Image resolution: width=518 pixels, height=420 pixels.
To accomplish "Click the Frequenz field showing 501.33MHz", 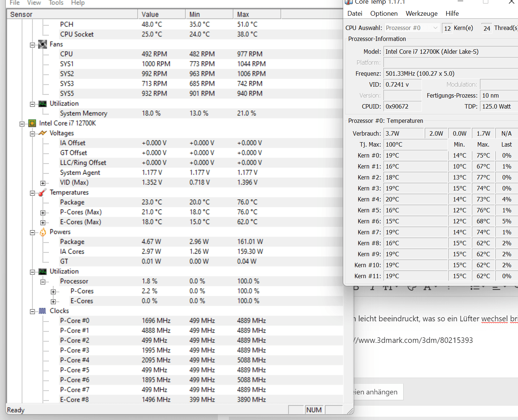I will coord(450,73).
